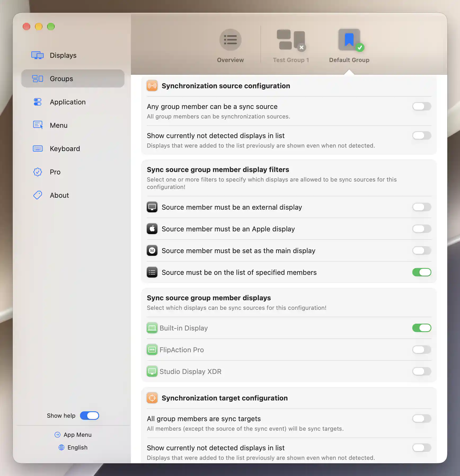
Task: Click the red close window button
Action: 26,27
